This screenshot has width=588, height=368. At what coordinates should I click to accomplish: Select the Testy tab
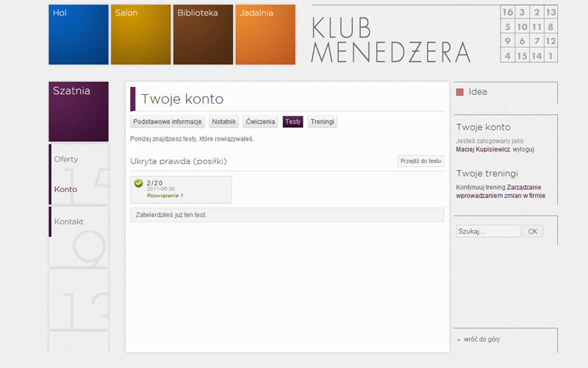[293, 121]
